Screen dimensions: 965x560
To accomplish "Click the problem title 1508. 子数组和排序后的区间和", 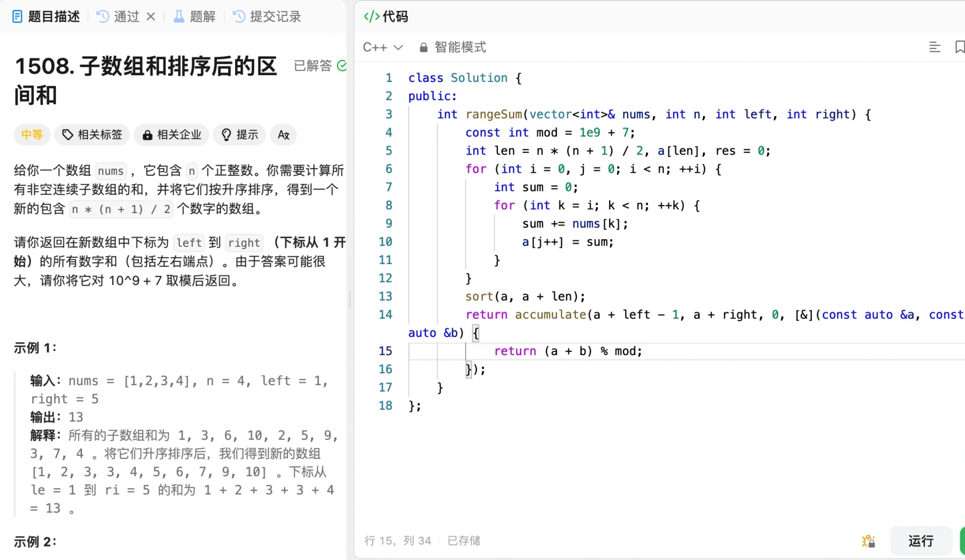I will (x=146, y=80).
